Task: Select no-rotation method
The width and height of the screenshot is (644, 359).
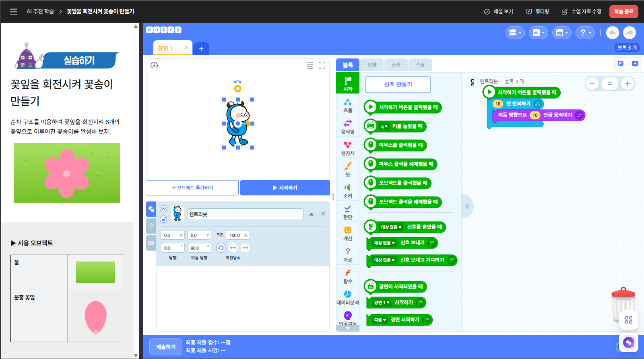Action: point(246,248)
